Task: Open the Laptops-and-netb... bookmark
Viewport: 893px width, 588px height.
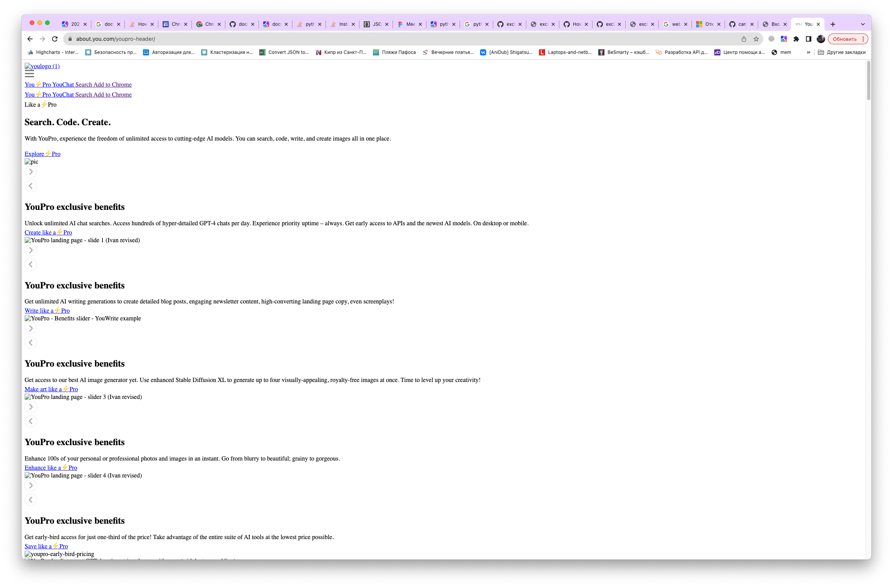Action: coord(566,52)
